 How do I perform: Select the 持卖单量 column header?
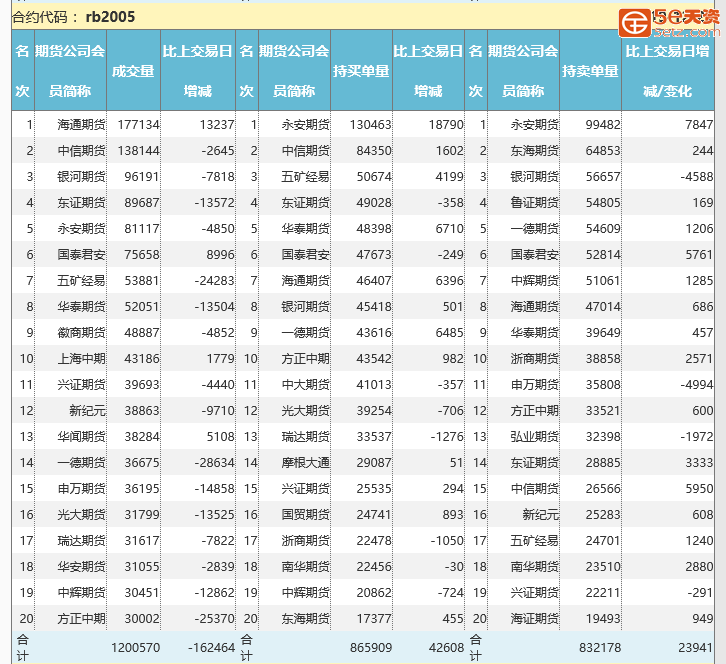click(x=590, y=71)
